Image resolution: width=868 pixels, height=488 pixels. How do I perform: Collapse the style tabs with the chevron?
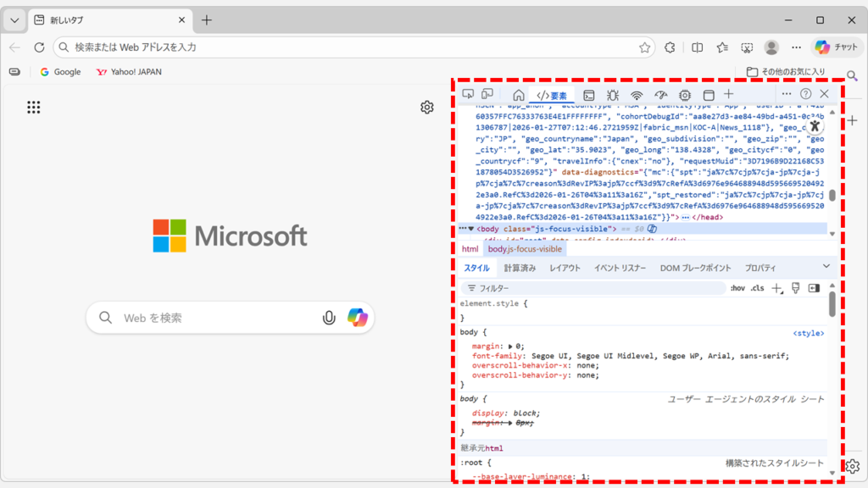click(826, 267)
